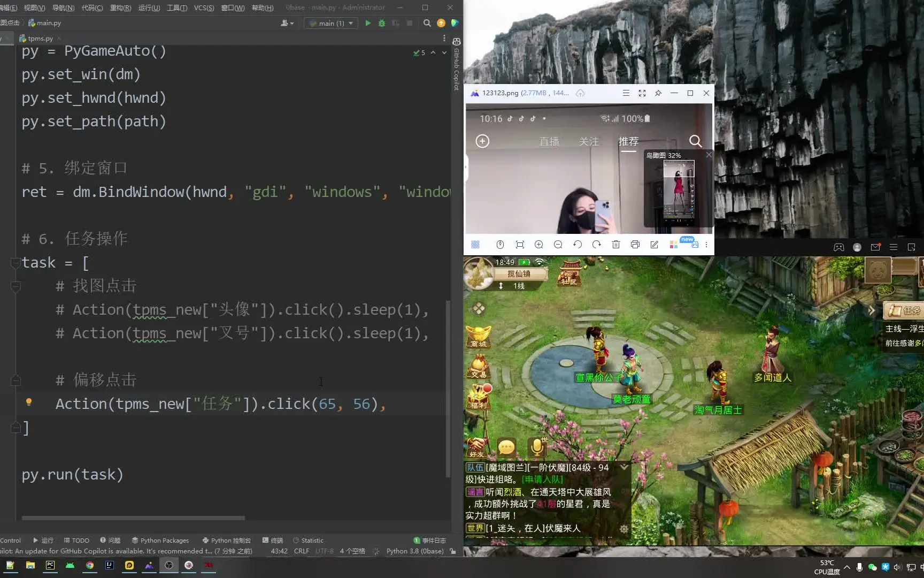Collapse the task list fold marker
924x578 pixels.
(x=16, y=263)
